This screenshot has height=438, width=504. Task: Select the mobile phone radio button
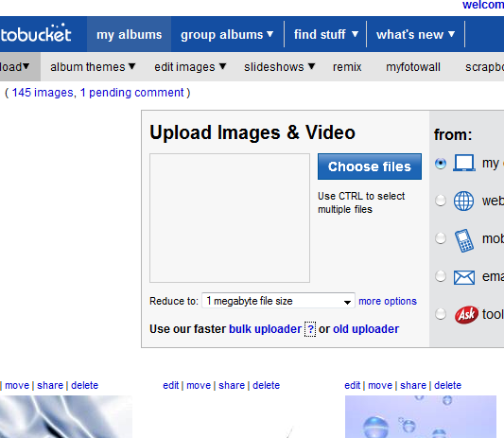coord(441,238)
